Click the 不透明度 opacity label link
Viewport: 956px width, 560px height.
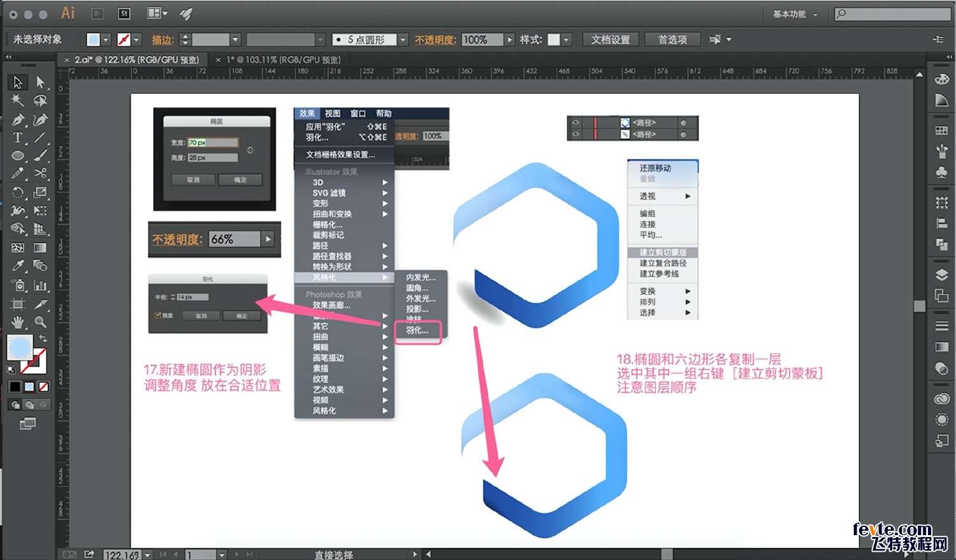[435, 39]
